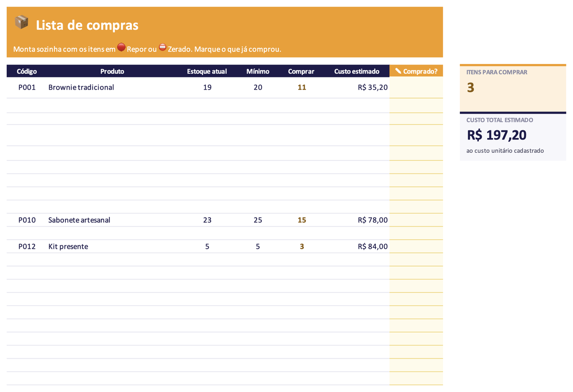Viewport: 573px width, 392px height.
Task: Select the Comprado? cell for Kit presente
Action: 416,246
